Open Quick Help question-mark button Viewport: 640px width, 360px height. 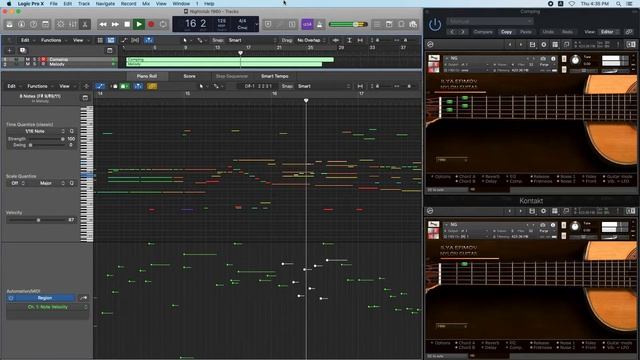click(33, 24)
